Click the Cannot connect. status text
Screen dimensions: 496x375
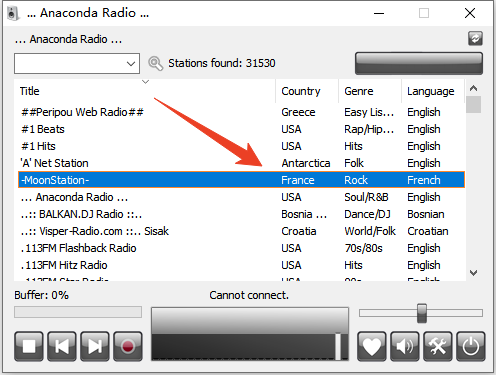coord(249,295)
